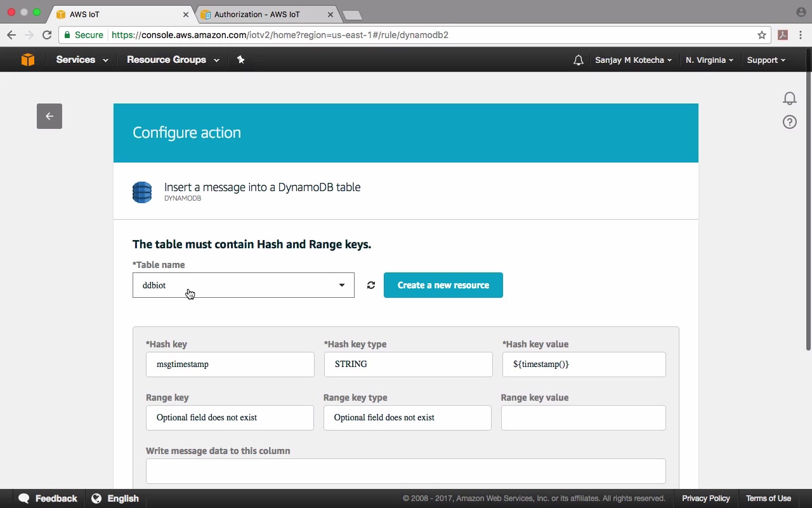Reload the page in browser

pos(47,35)
